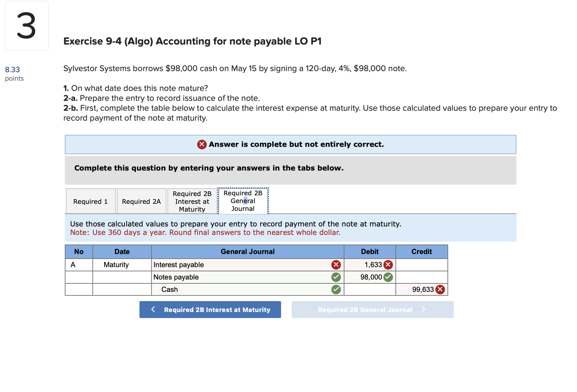This screenshot has height=392, width=577.
Task: Select the Required 2B General Journal tab
Action: pos(242,201)
